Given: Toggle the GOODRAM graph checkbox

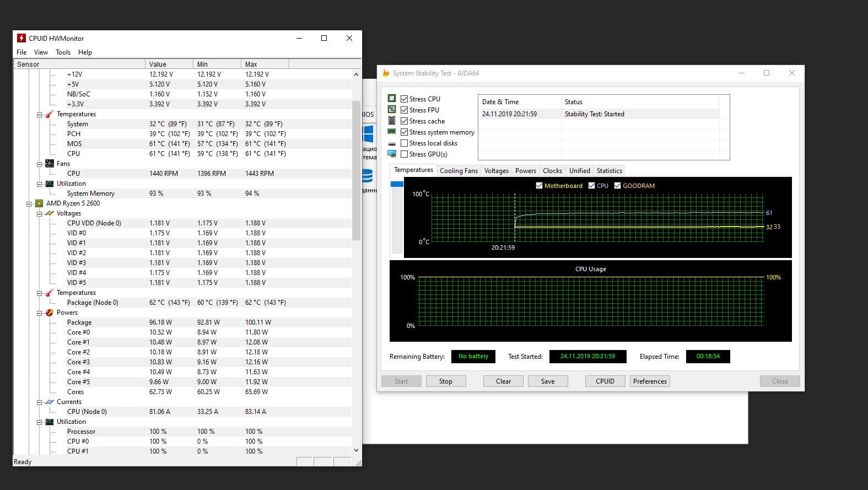Looking at the screenshot, I should (617, 186).
